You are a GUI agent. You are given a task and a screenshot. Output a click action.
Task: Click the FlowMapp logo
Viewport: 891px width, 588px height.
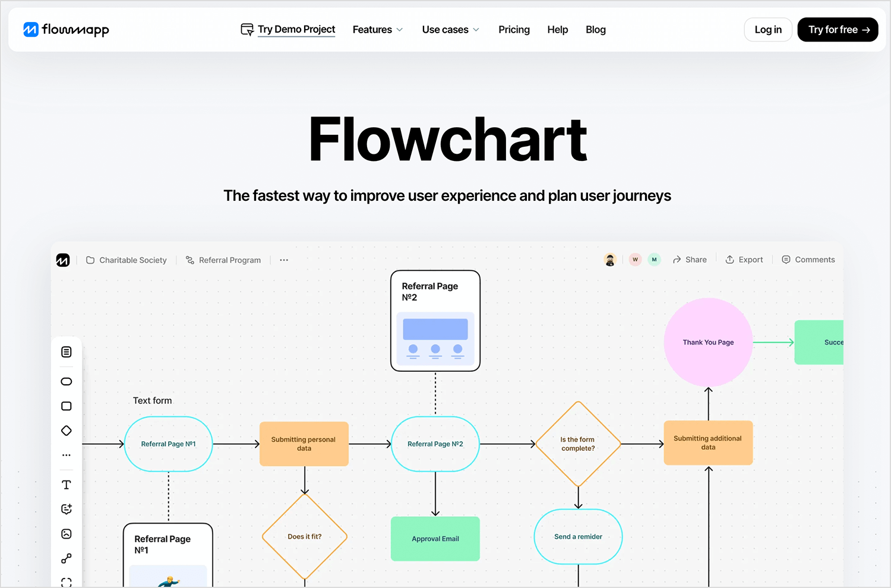pos(66,29)
